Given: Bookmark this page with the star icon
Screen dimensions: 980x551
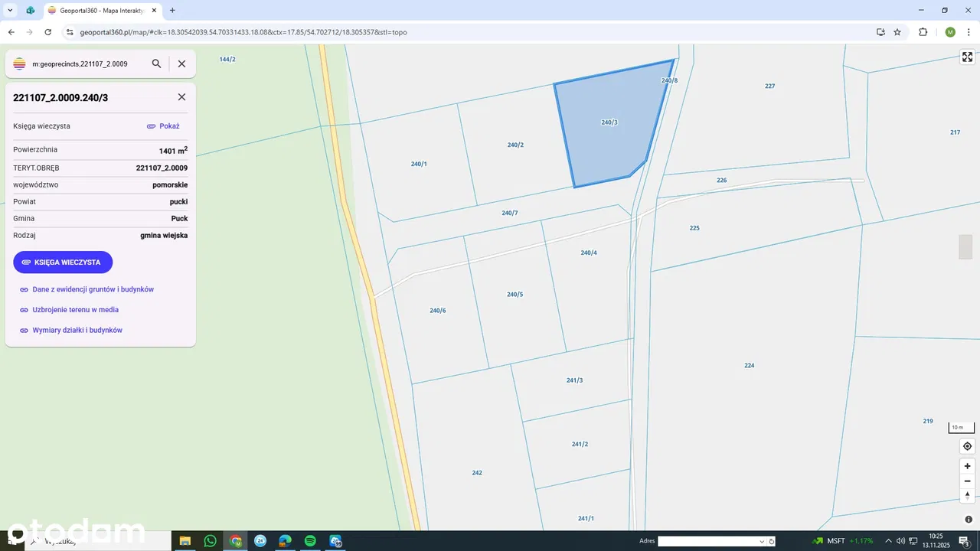Looking at the screenshot, I should tap(897, 32).
